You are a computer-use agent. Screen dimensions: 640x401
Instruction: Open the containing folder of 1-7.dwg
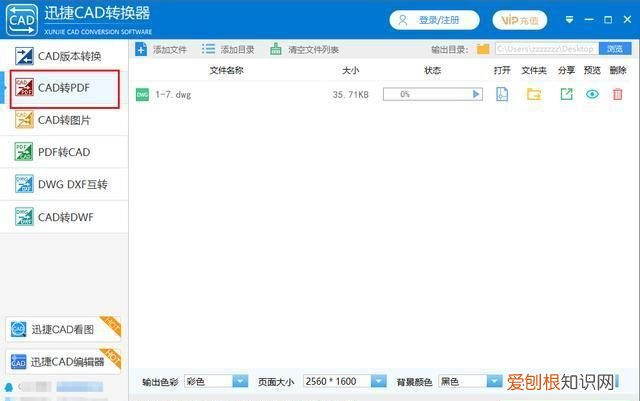(533, 95)
